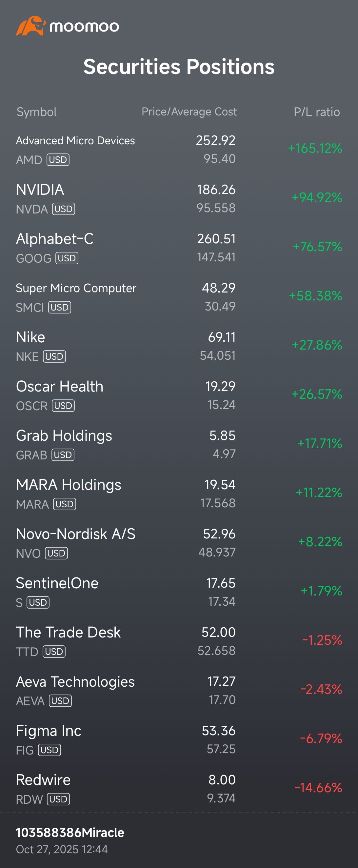
Task: Click the Symbol column header
Action: (37, 112)
